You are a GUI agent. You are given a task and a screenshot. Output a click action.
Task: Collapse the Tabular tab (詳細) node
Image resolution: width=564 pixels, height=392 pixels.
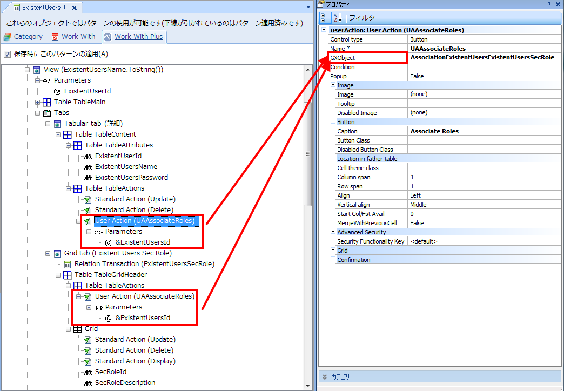pyautogui.click(x=48, y=124)
